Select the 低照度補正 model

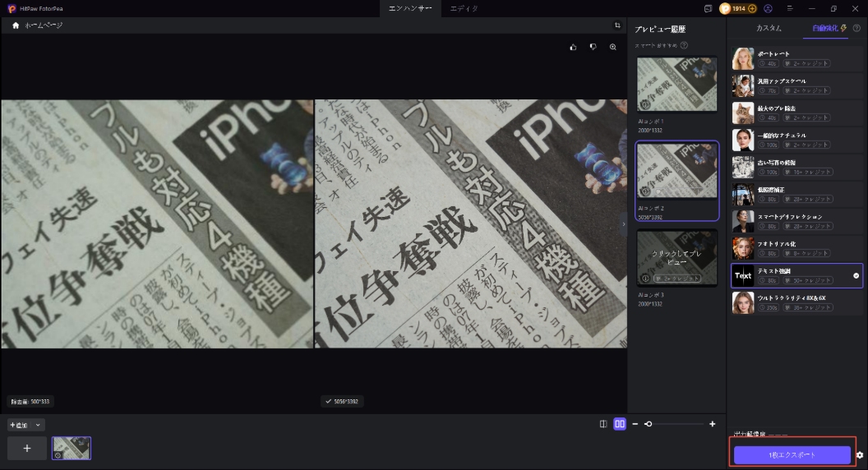[x=797, y=194]
